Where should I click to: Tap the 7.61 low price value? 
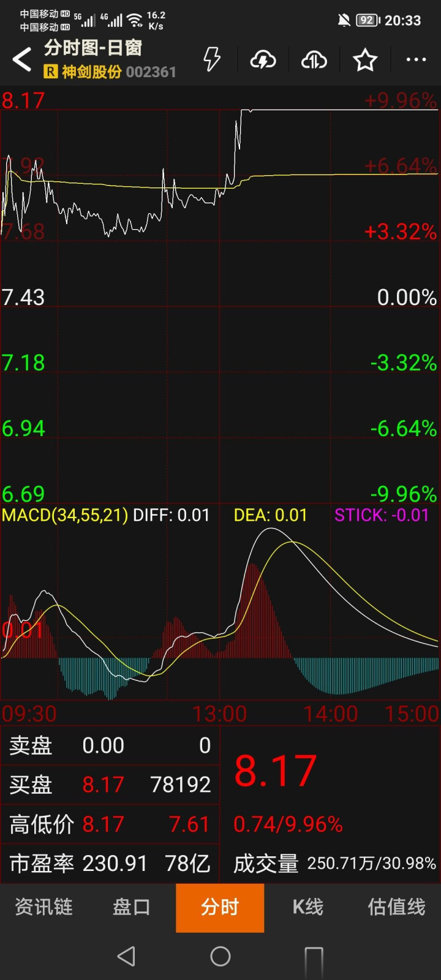tap(189, 824)
